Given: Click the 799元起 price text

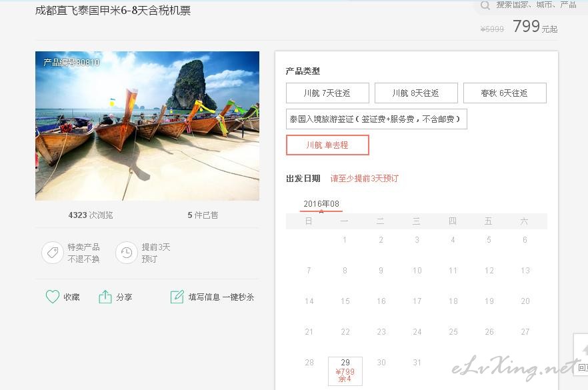Looking at the screenshot, I should point(535,27).
